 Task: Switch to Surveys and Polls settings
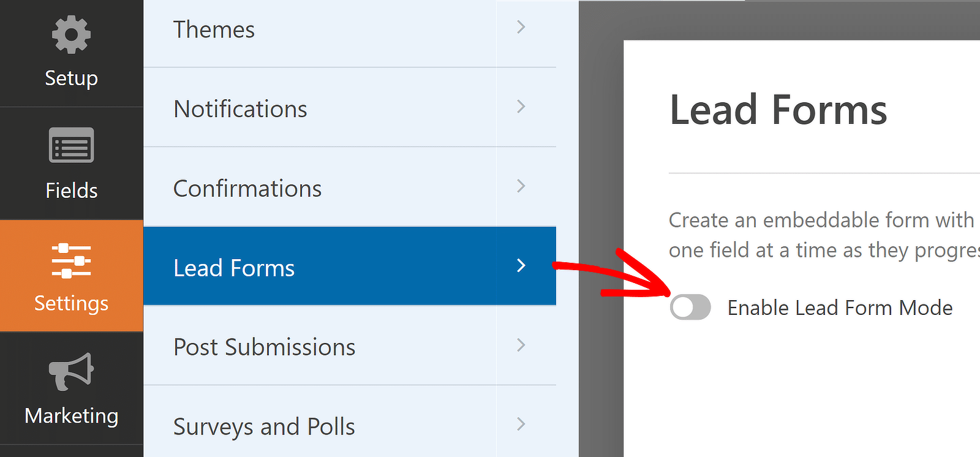click(264, 426)
